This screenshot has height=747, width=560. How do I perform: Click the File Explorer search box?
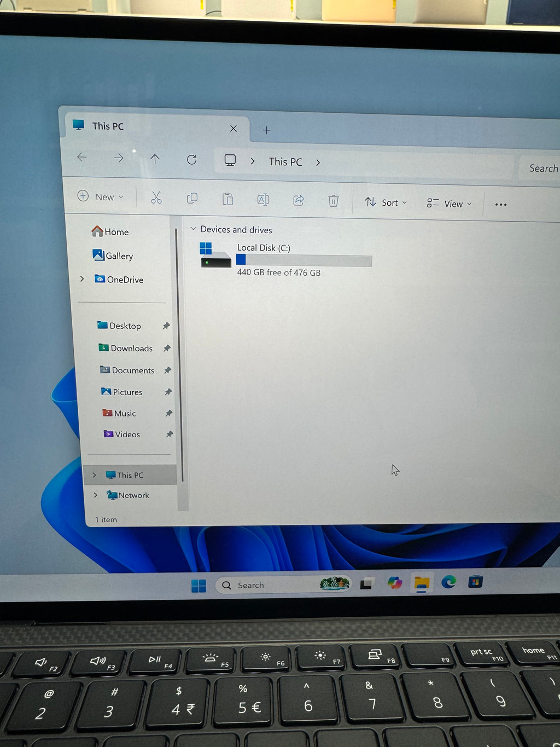click(539, 169)
